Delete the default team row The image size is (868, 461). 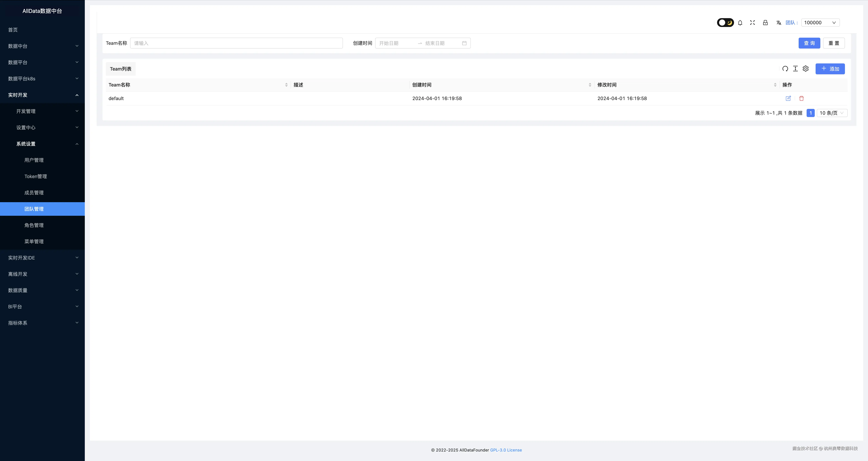click(x=802, y=98)
